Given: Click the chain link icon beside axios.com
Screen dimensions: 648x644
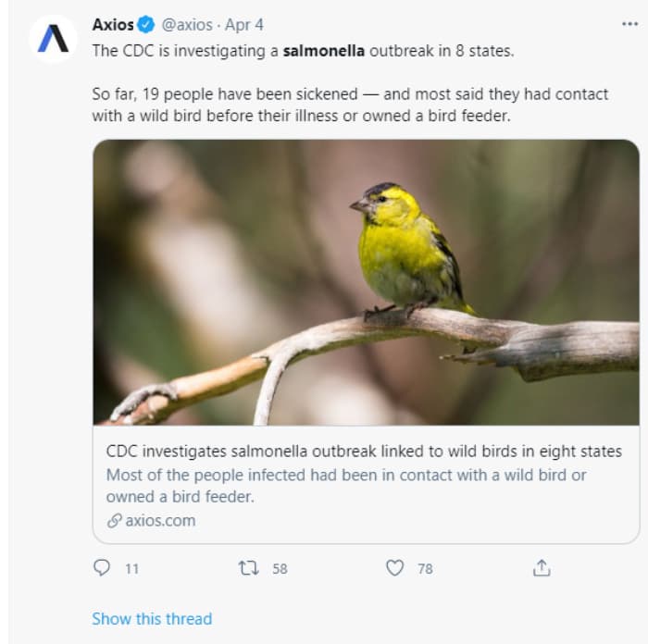Looking at the screenshot, I should pyautogui.click(x=114, y=520).
